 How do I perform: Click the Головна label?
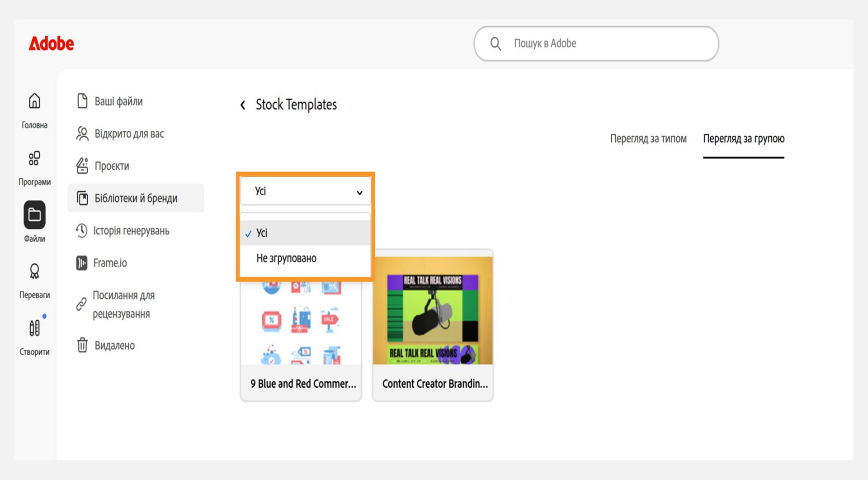pos(34,125)
